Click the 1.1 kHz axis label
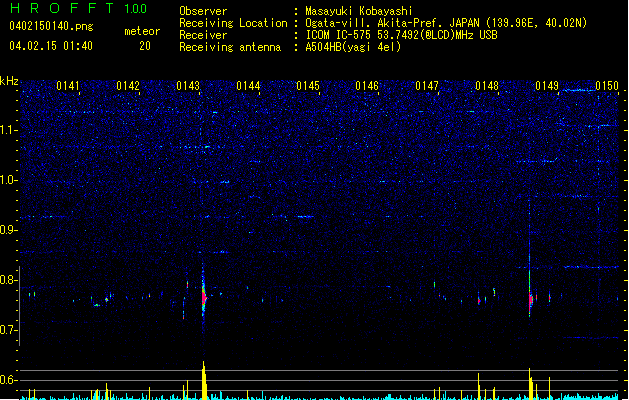Viewport: 629px width, 400px height. (x=9, y=130)
